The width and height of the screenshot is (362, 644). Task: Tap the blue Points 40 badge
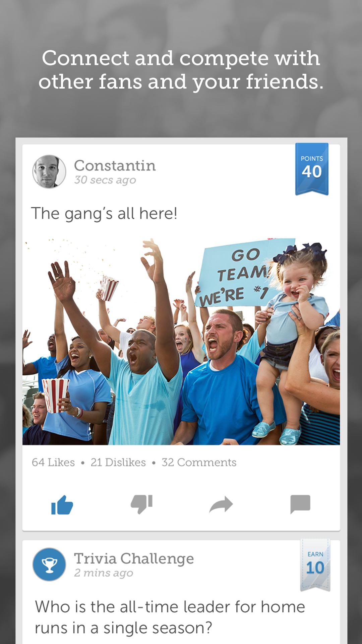312,169
